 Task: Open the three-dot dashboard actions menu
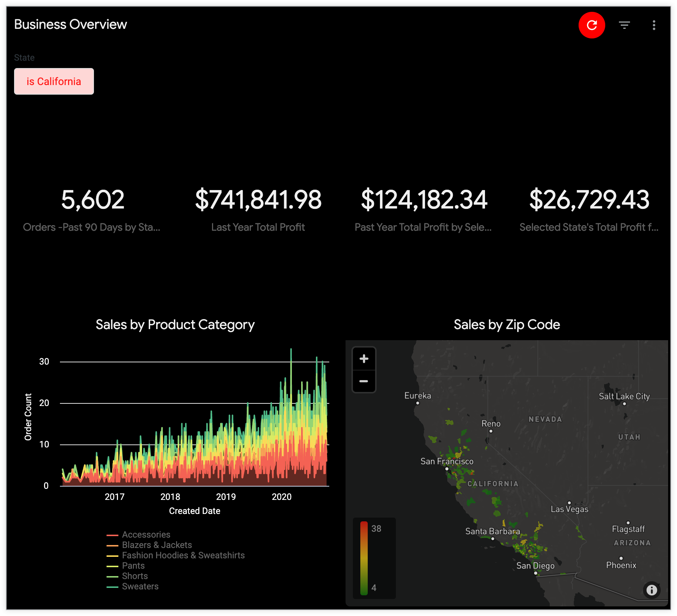pyautogui.click(x=654, y=25)
